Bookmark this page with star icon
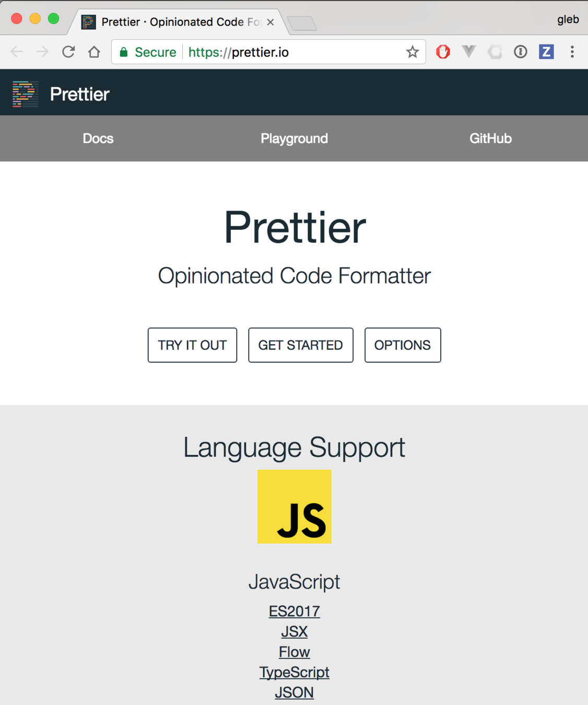The image size is (588, 705). [x=413, y=52]
